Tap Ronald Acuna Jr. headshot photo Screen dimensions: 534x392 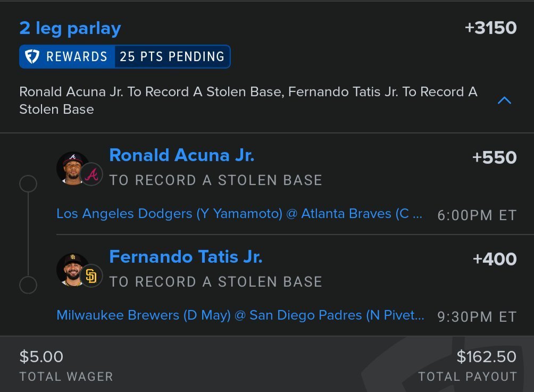tap(72, 168)
